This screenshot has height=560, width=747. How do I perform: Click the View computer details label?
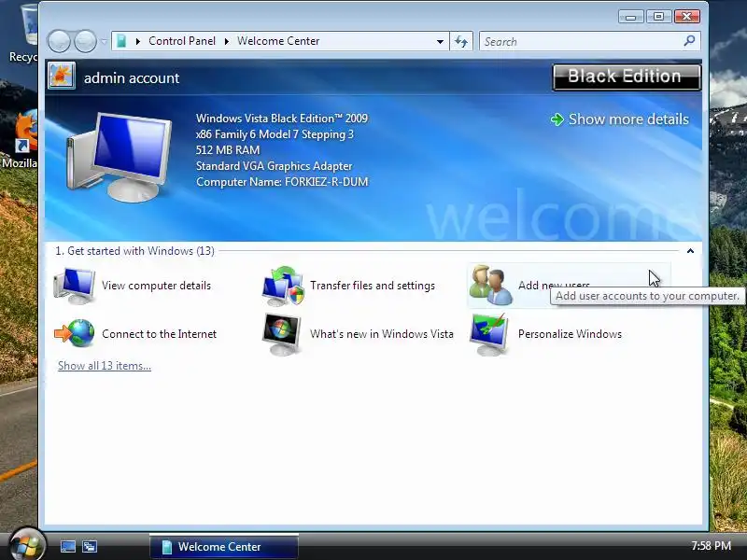pos(156,286)
